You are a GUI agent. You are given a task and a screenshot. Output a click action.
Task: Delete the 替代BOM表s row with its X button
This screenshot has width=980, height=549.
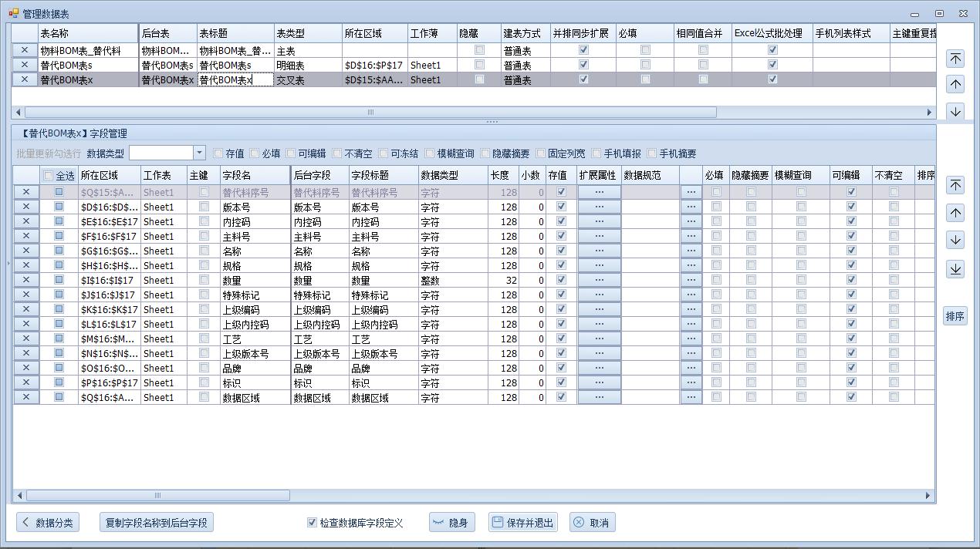tap(25, 65)
